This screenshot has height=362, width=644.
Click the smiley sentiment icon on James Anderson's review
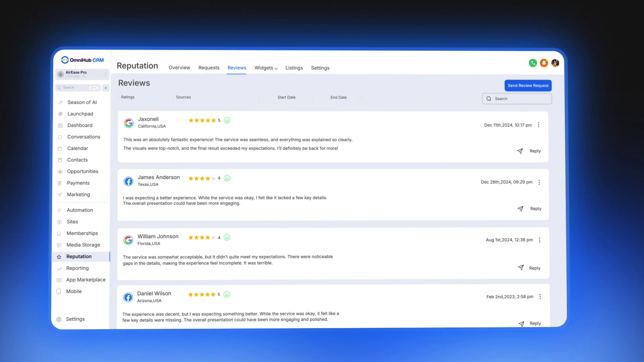pos(227,178)
